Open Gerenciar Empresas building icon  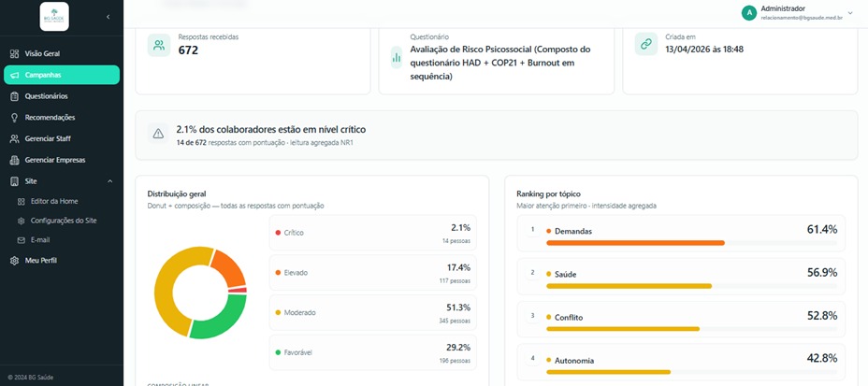[14, 160]
